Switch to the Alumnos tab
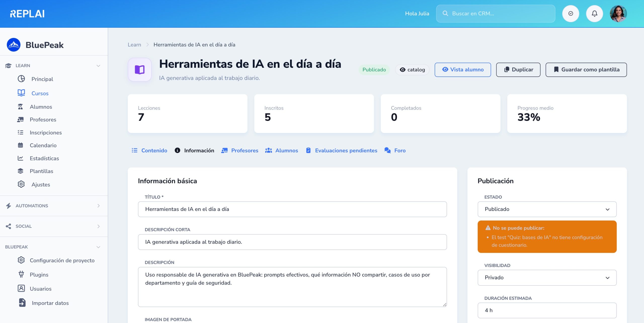Screen dimensions: 644x323 [281, 150]
